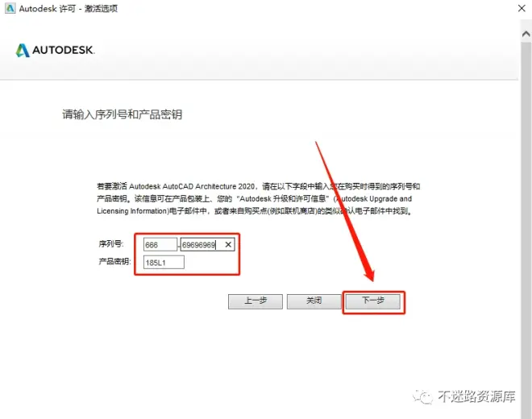532x419 pixels.
Task: Click the scrollbar up arrow
Action: coord(526,34)
